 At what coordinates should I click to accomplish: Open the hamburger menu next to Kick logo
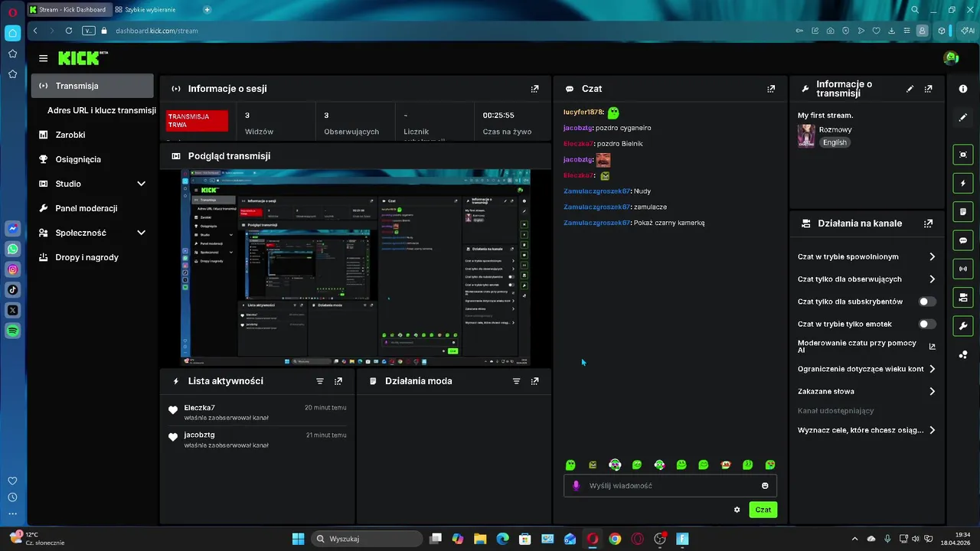tap(44, 58)
